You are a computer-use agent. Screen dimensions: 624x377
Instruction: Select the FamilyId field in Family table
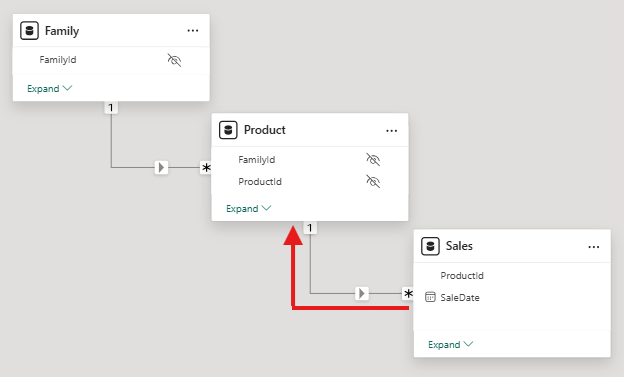(58, 60)
